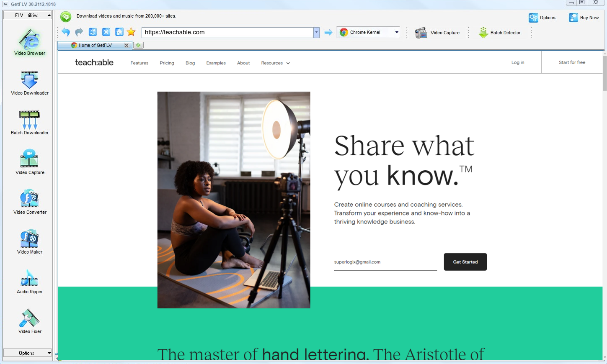Click the Buy Now button
Viewport: 607px width, 364px height.
[x=584, y=18]
